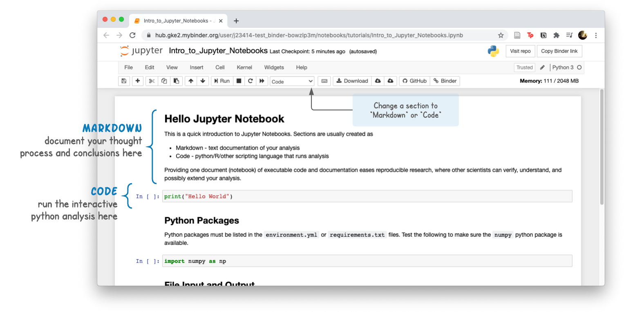Toggle the Trusted notebook indicator
This screenshot has height=312, width=644.
(525, 67)
